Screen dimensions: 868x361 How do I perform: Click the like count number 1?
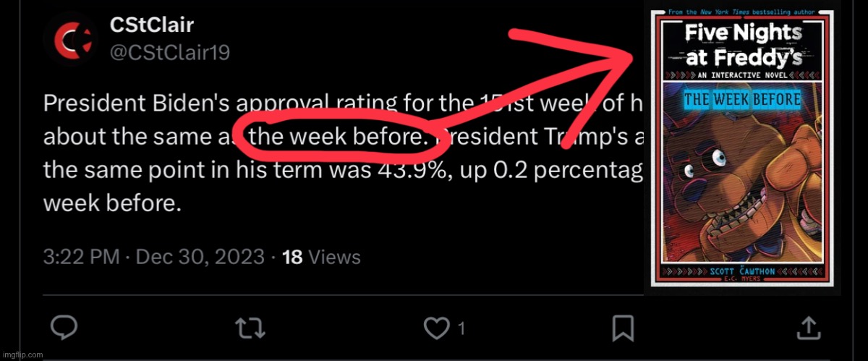tap(461, 329)
